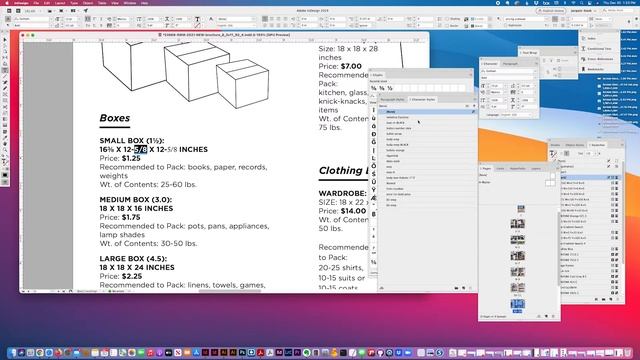Click the Align Left icon in Control panel
This screenshot has height=360, width=640.
coord(265,19)
